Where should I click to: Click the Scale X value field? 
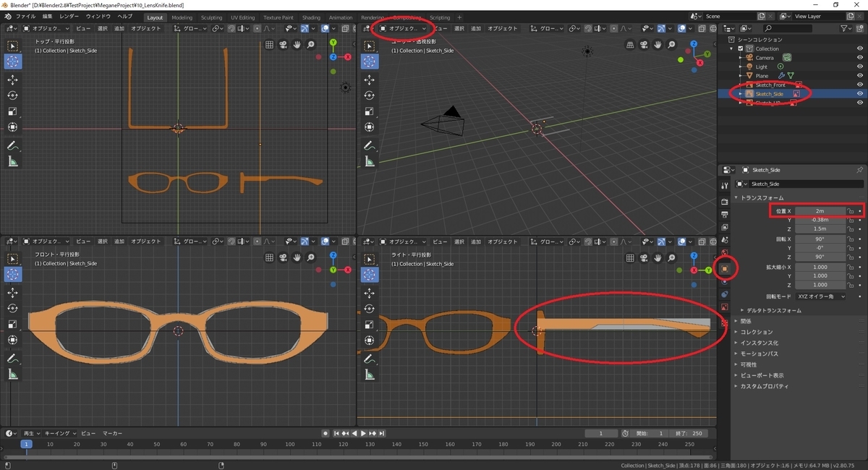[820, 267]
